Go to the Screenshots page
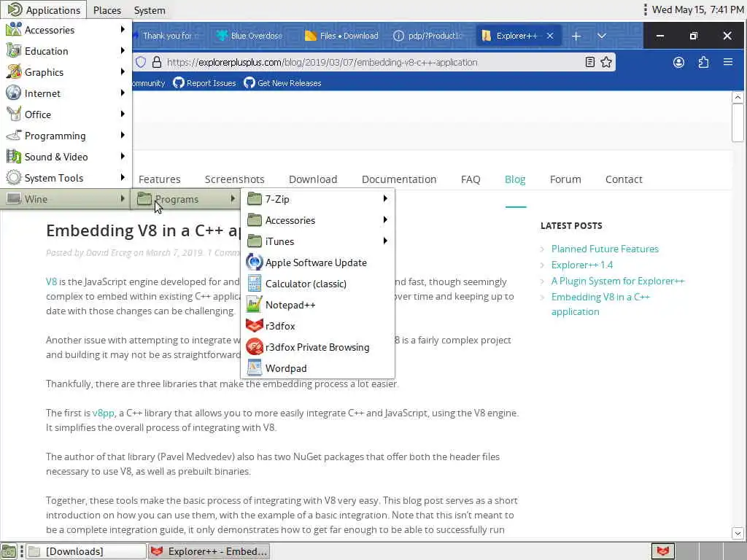The height and width of the screenshot is (560, 747). click(x=234, y=179)
